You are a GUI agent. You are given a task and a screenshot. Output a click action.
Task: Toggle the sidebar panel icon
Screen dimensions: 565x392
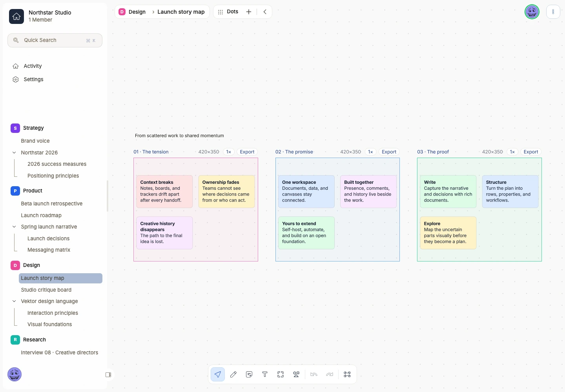tap(108, 375)
